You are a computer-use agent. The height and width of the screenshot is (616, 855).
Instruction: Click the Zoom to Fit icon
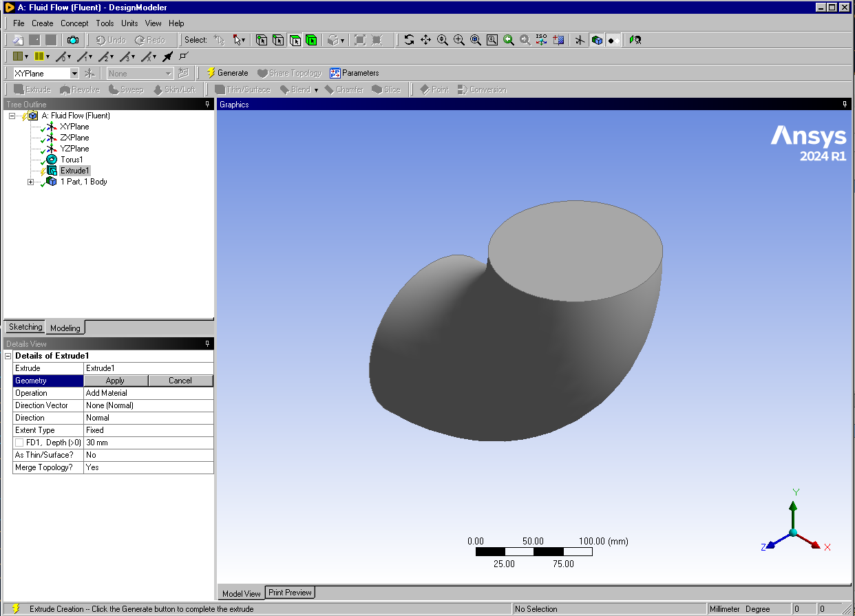(476, 40)
